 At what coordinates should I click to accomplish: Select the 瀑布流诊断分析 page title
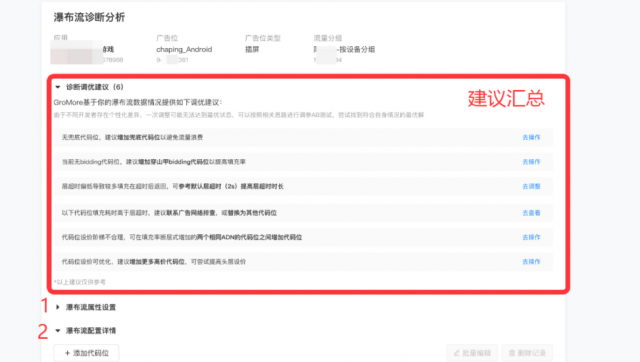click(x=89, y=18)
